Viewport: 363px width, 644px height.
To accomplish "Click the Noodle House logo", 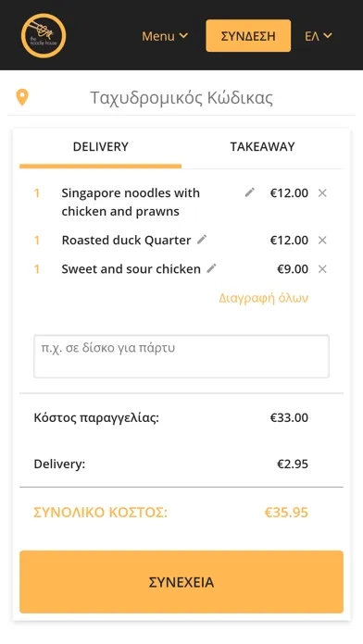I will 44,35.
